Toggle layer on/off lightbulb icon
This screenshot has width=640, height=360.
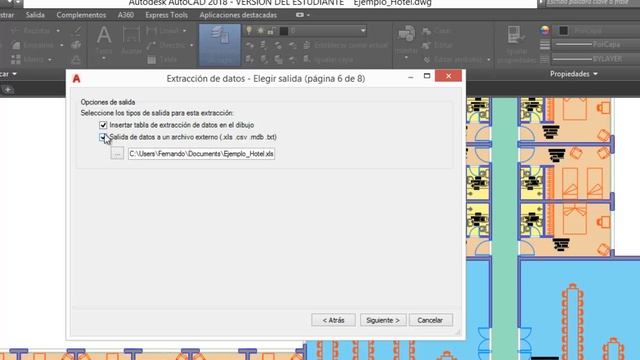click(x=249, y=31)
